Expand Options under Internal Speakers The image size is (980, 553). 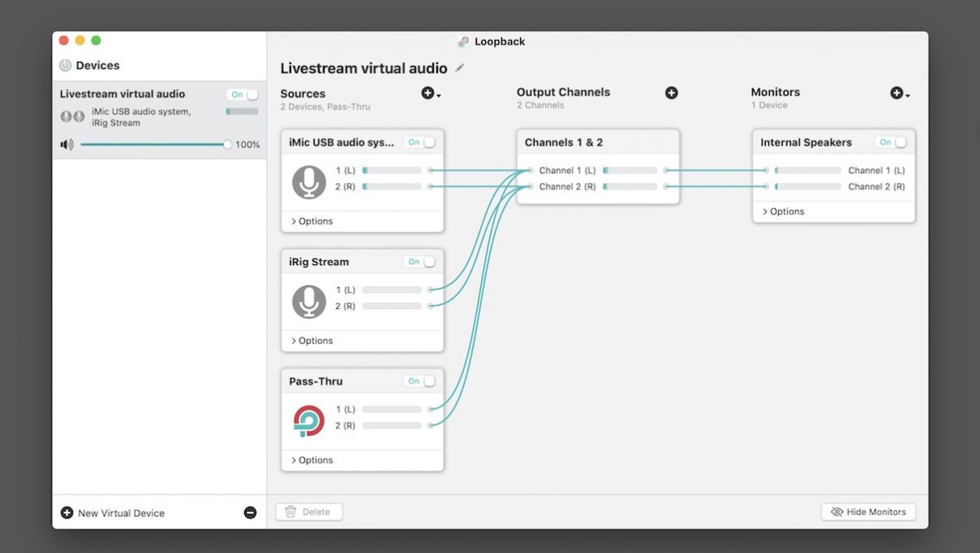click(x=784, y=211)
